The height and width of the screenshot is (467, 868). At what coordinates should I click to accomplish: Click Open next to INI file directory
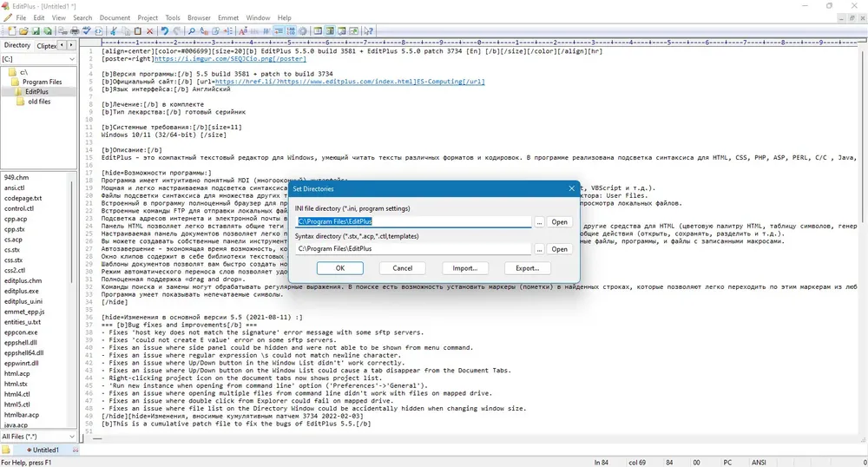[559, 222]
